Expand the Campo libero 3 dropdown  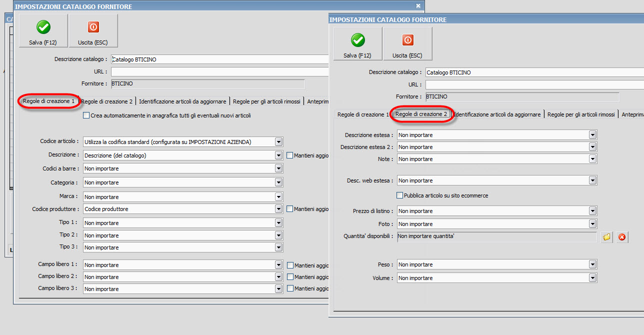click(279, 289)
